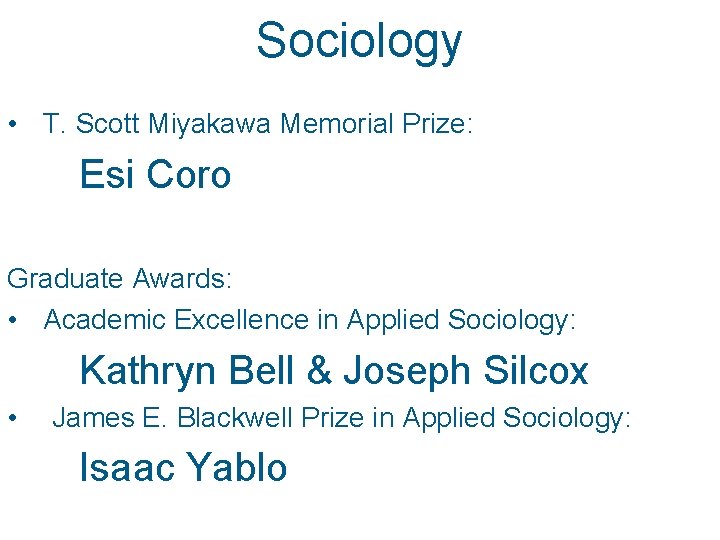Click the word Academic

click(105, 320)
